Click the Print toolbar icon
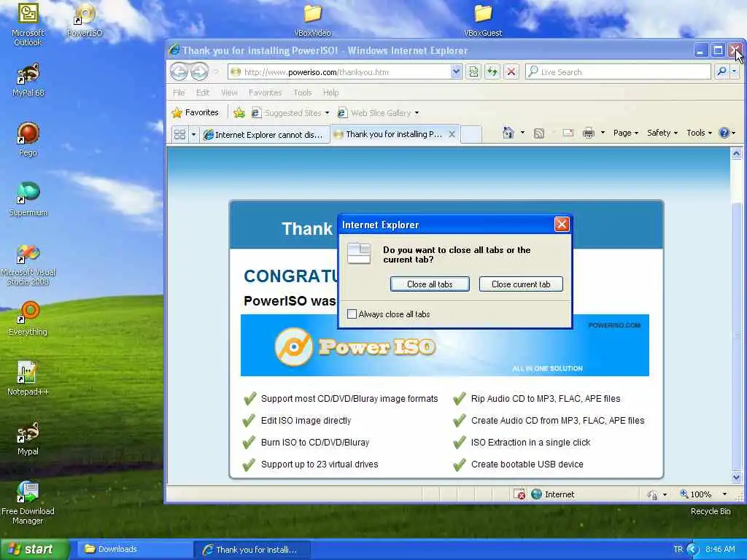Viewport: 747px width, 560px height. [x=589, y=133]
